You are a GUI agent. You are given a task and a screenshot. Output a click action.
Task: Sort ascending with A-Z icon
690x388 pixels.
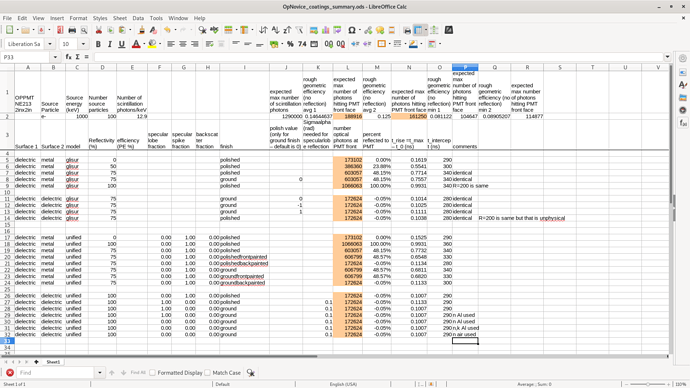[275, 30]
